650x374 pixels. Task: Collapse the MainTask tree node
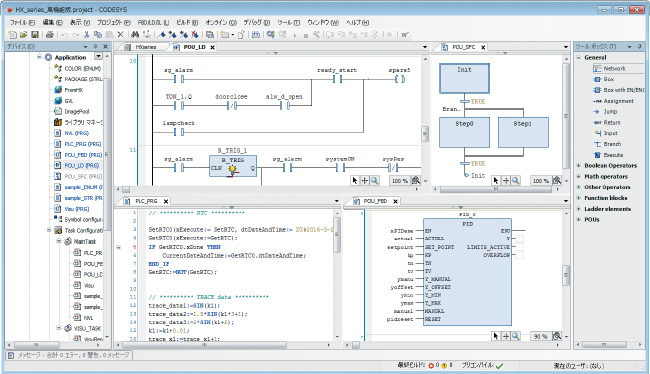(58, 241)
